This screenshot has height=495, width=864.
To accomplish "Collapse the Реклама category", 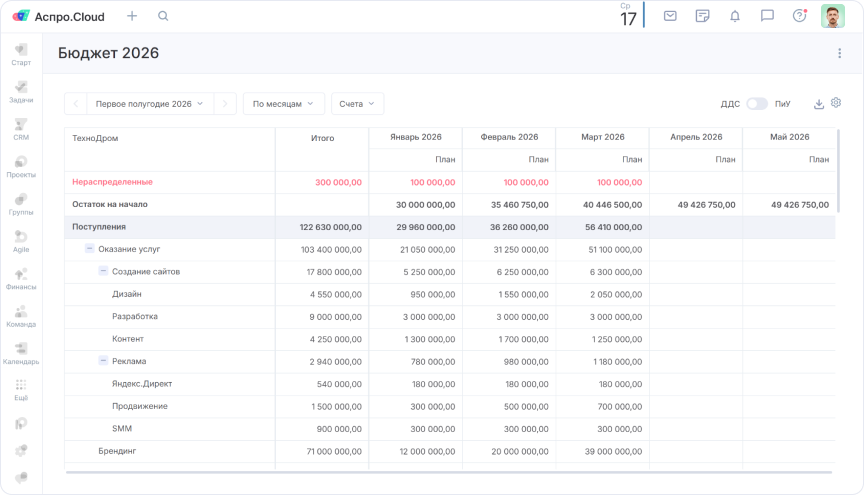I will (x=103, y=361).
